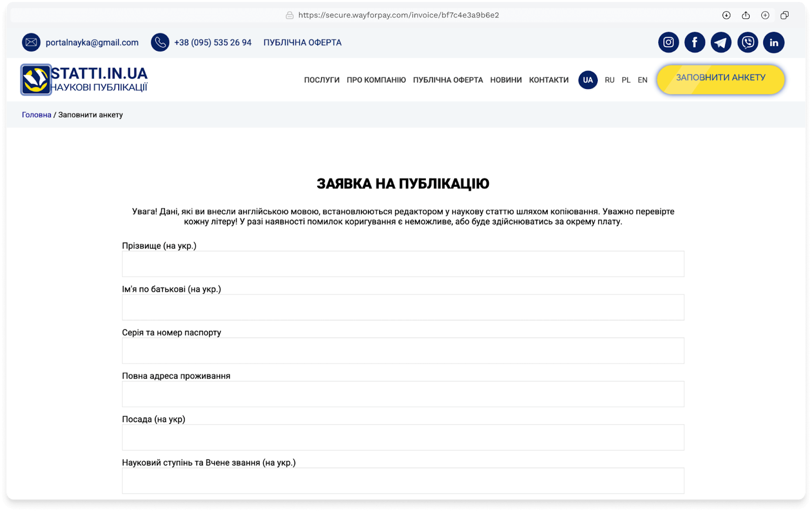This screenshot has width=812, height=511.
Task: Switch language to EN
Action: [642, 80]
